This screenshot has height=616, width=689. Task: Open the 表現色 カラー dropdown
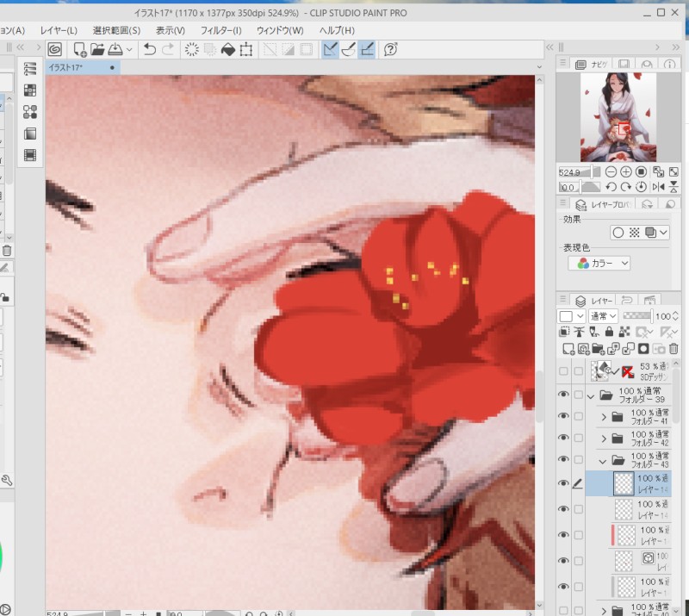(x=599, y=264)
